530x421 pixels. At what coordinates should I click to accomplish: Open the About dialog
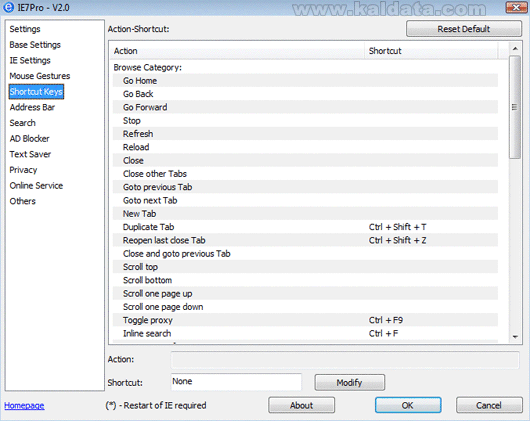coord(302,405)
